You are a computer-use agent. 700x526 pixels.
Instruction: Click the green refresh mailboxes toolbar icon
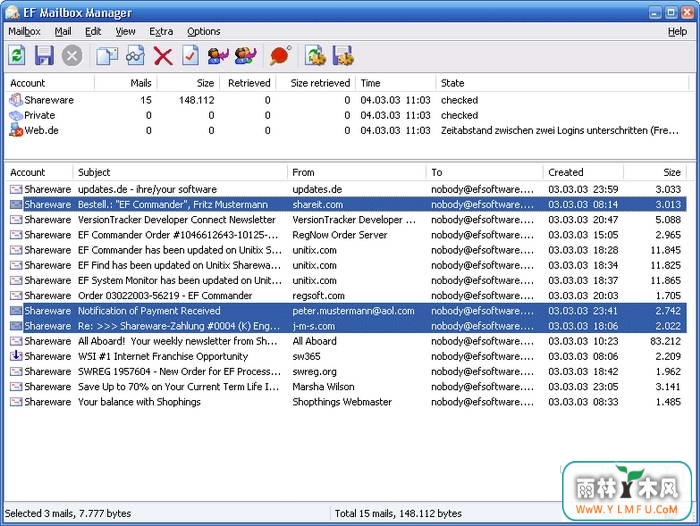(17, 56)
